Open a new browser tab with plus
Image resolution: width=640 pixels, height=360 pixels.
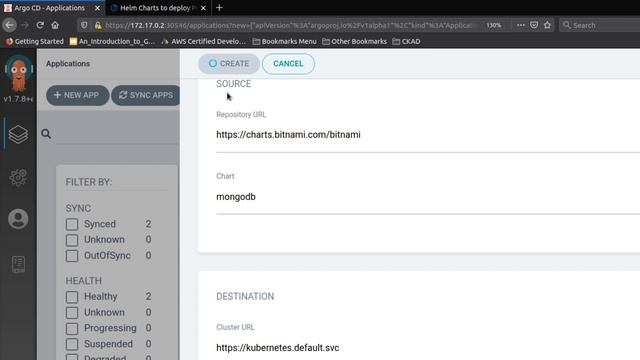219,8
